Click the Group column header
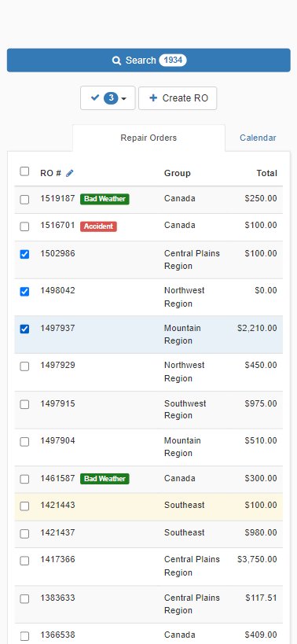Screen dimensions: 297x644 (178, 173)
